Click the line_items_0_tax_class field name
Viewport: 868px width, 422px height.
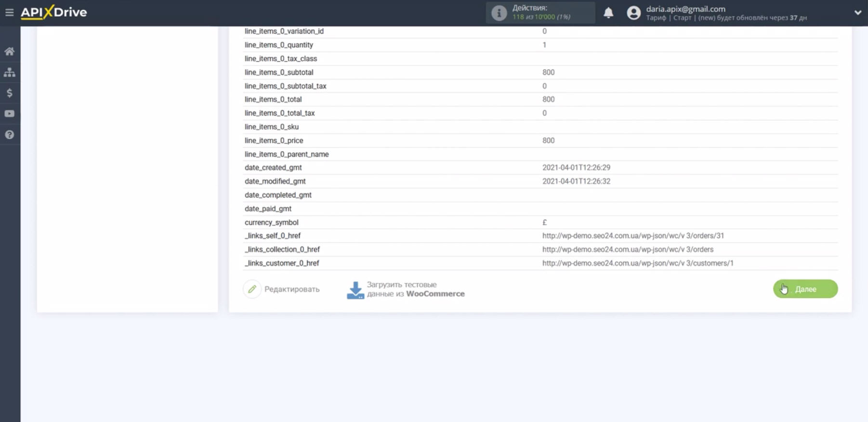[x=281, y=59]
